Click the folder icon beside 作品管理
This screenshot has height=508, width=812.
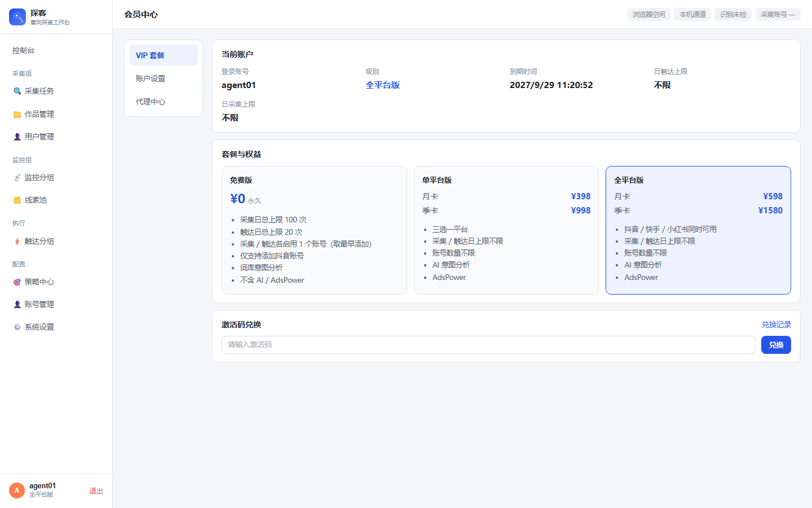point(17,114)
